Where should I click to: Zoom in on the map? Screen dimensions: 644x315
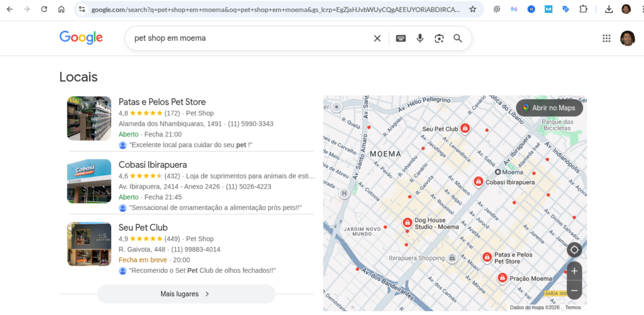click(574, 271)
